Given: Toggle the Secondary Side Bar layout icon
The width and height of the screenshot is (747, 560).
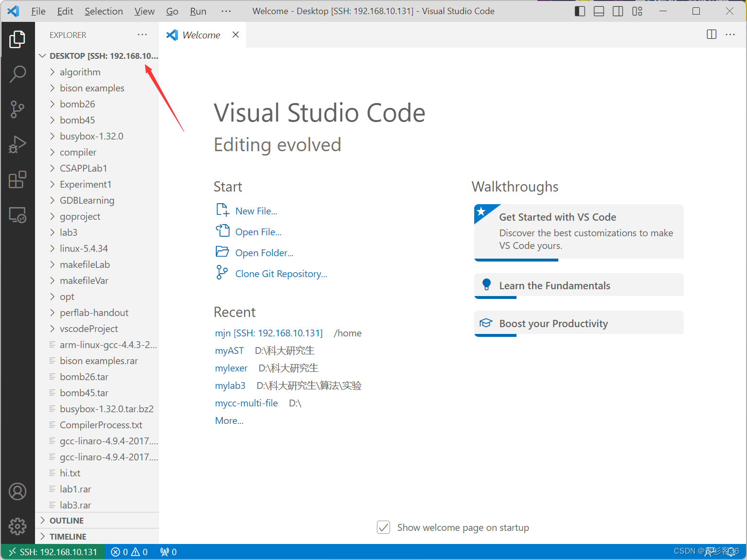Looking at the screenshot, I should [618, 11].
